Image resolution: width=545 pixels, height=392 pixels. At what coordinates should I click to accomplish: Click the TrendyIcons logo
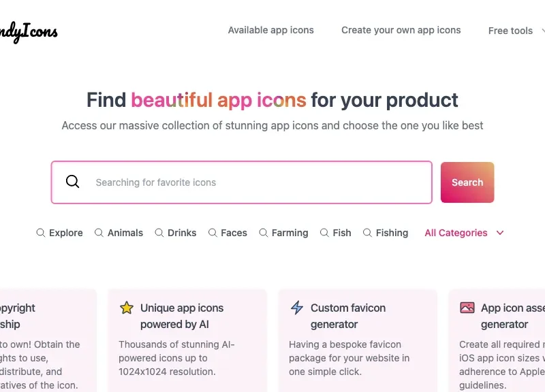(x=29, y=31)
